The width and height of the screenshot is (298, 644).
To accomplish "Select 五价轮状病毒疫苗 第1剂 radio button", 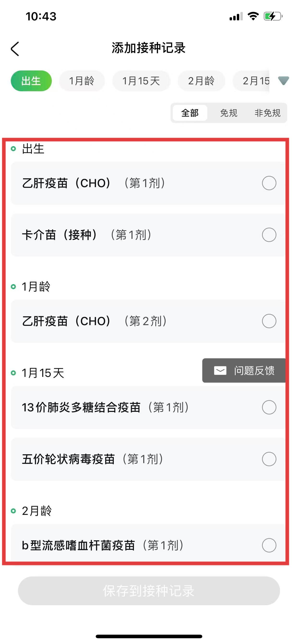I will 269,459.
